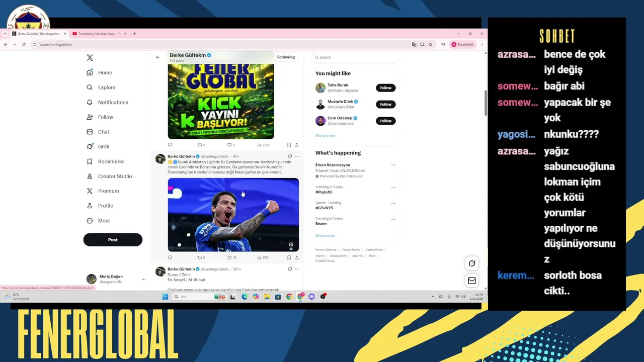
Task: Open more options on Duran / Zenit tweet
Action: (297, 269)
